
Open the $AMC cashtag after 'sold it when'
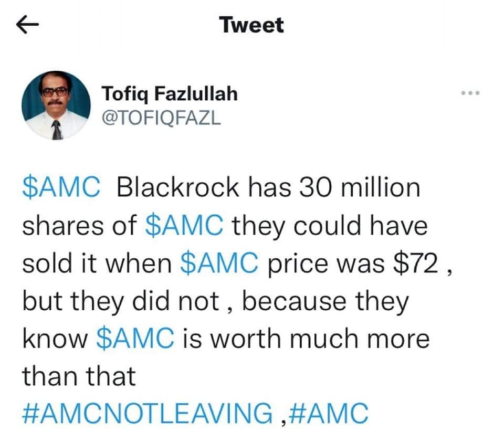(219, 263)
